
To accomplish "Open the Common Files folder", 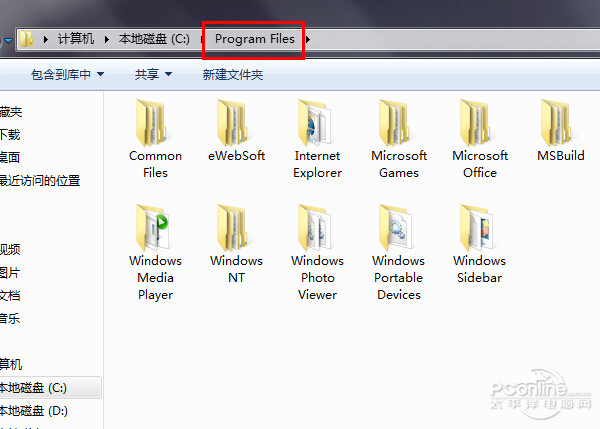I will [x=155, y=124].
